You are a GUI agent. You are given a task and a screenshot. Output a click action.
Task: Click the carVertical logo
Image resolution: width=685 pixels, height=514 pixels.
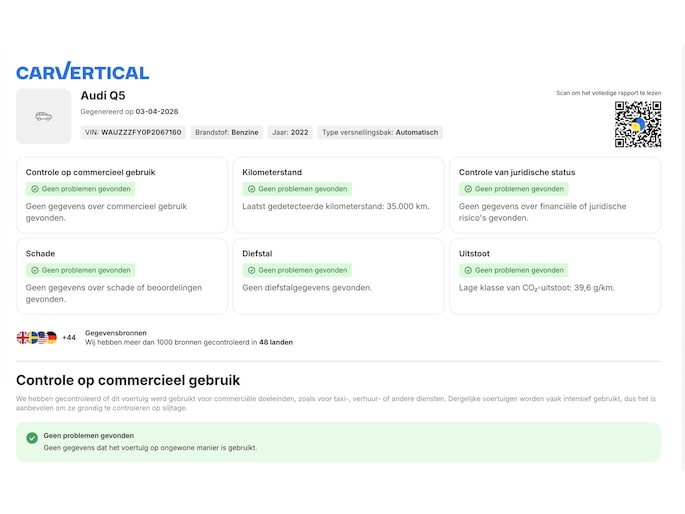click(82, 71)
